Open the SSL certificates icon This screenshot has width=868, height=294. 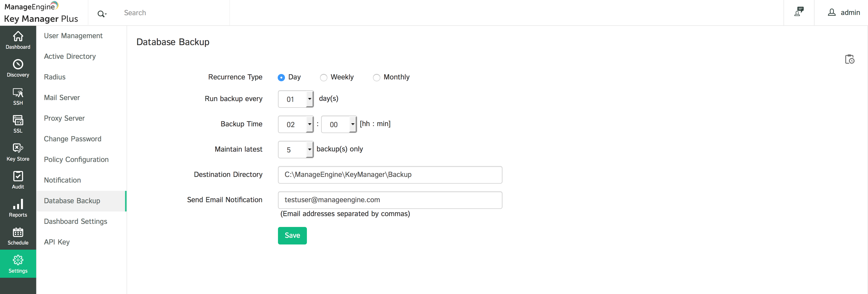pos(18,124)
